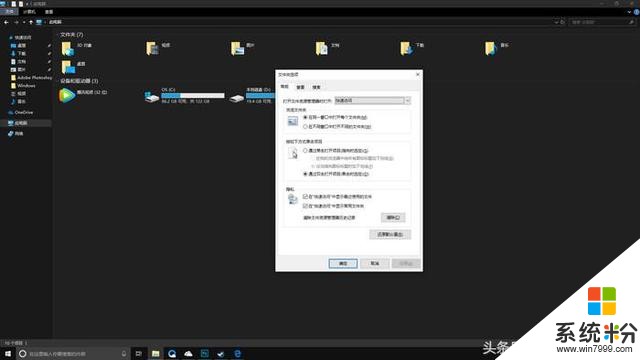The image size is (640, 360).
Task: Switch to the 常规 tab in Folder Options
Action: [x=284, y=87]
